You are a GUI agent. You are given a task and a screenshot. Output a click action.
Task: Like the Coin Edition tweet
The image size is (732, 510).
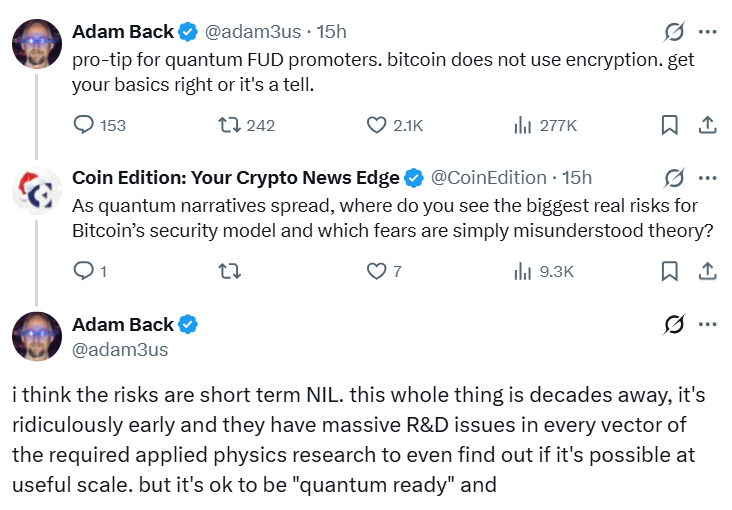click(377, 271)
